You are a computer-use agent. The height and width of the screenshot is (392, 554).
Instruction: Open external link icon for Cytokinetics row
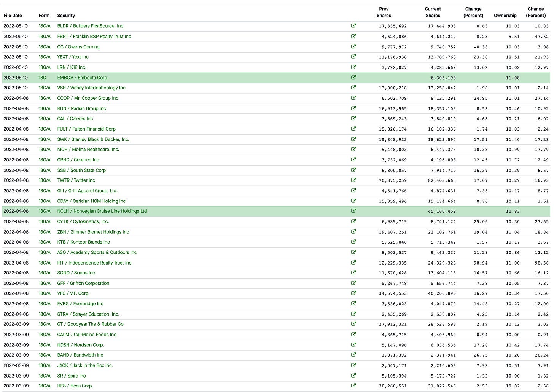pos(353,221)
